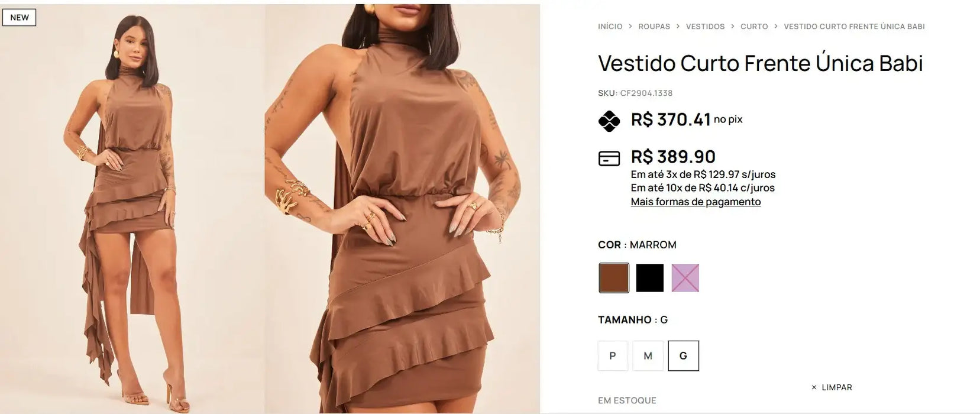This screenshot has height=414, width=980.
Task: Clear size selection with Limpar
Action: tap(837, 387)
